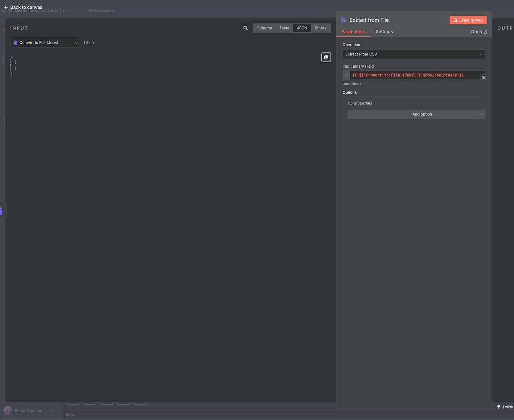Copy input JSON using the clipboard icon
This screenshot has height=420, width=514.
[x=326, y=57]
